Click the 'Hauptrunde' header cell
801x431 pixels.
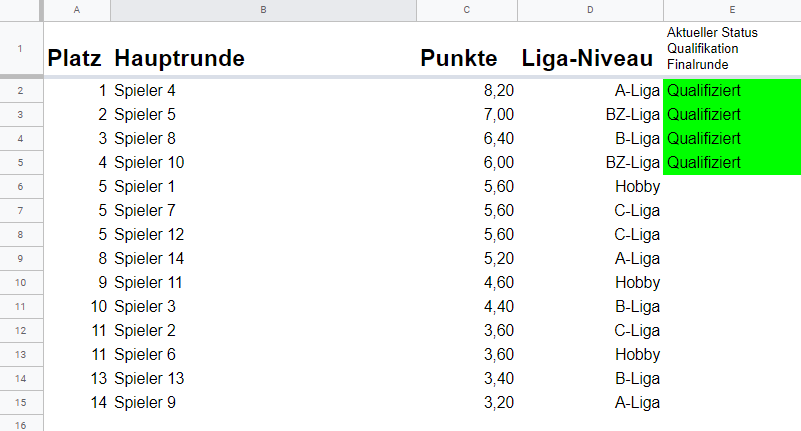[263, 58]
